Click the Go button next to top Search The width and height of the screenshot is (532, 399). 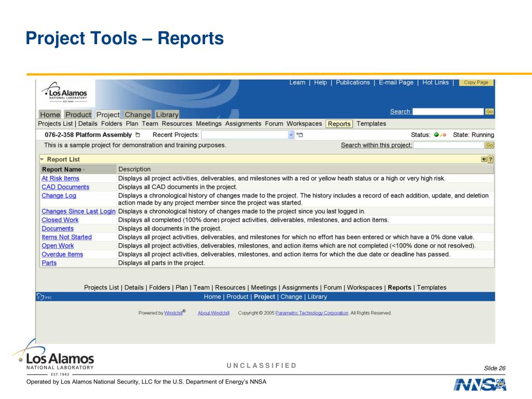(489, 111)
